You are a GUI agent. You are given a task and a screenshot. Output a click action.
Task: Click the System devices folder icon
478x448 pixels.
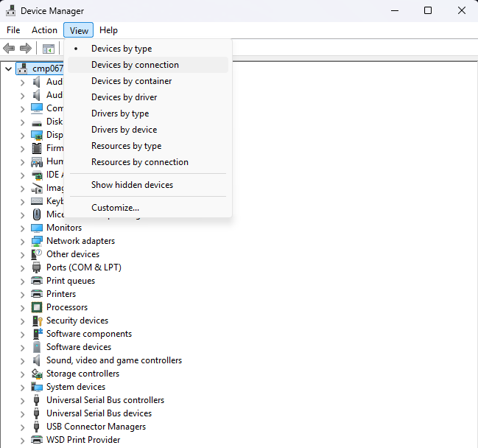click(37, 387)
